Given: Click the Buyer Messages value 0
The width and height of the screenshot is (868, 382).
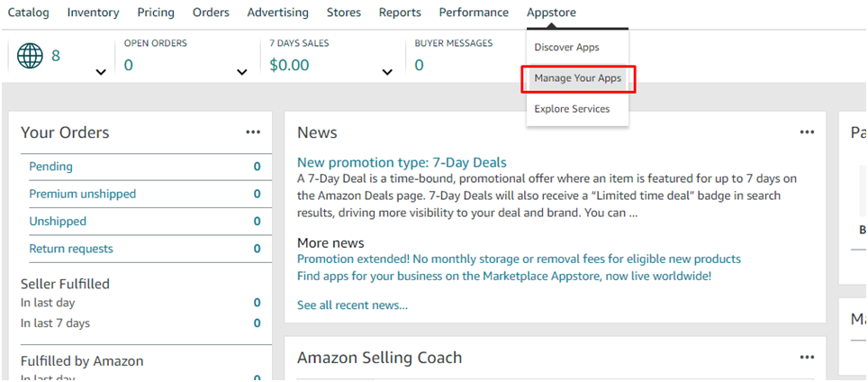Looking at the screenshot, I should [419, 66].
